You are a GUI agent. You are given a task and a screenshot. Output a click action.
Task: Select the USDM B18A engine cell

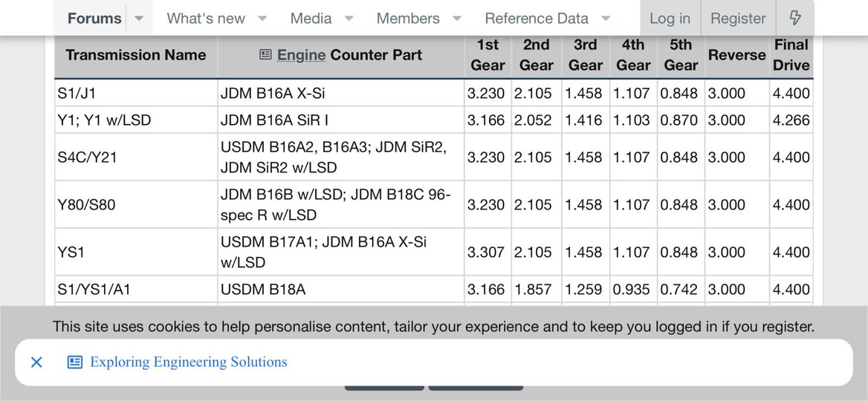[x=341, y=289]
